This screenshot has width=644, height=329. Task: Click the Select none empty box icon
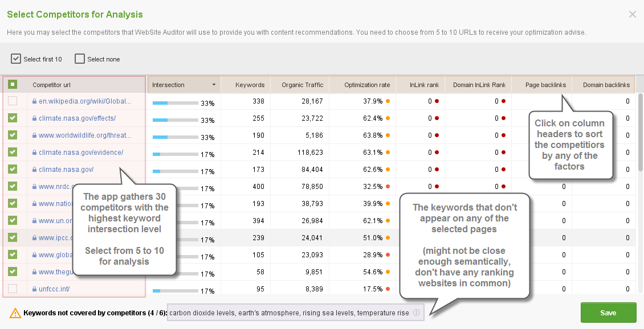coord(80,59)
